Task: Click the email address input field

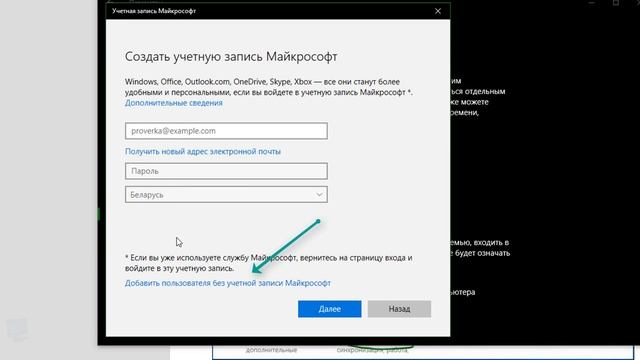Action: 226,131
